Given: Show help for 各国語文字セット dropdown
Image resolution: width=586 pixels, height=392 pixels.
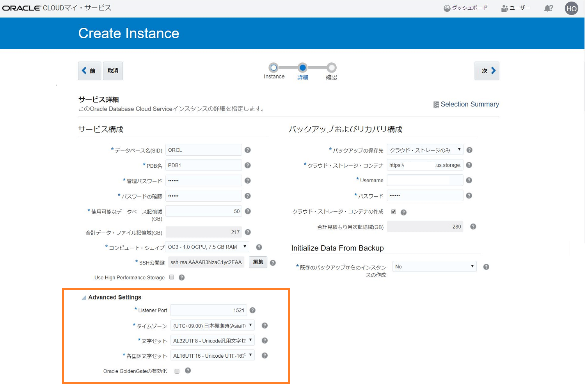Looking at the screenshot, I should click(265, 355).
